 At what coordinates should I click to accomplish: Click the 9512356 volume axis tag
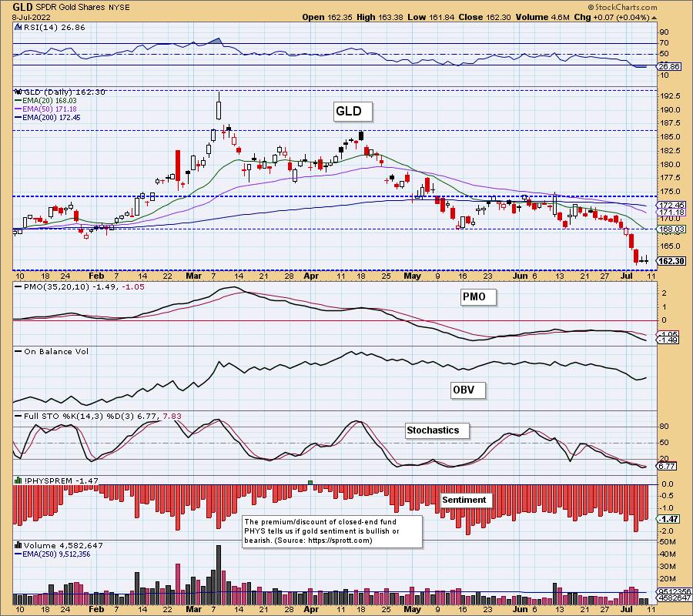675,591
